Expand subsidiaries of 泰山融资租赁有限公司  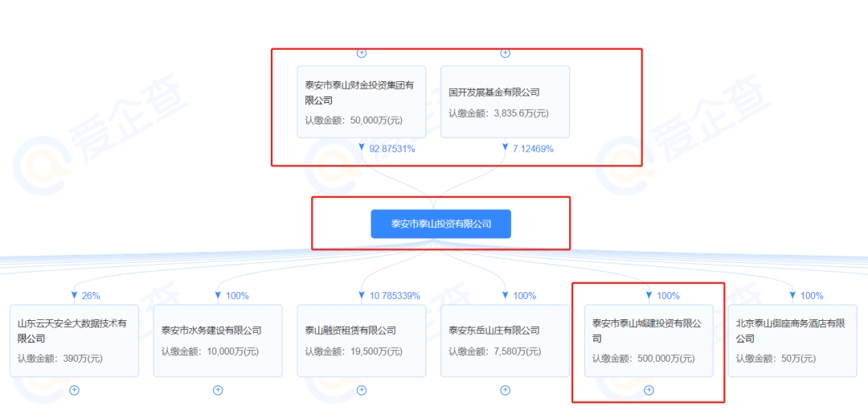tap(362, 390)
